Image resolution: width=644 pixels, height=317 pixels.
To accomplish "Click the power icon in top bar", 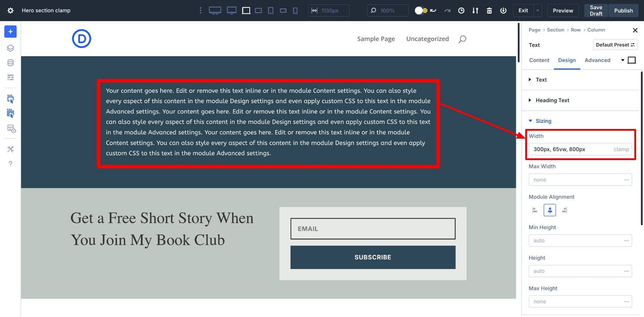I will [x=503, y=10].
